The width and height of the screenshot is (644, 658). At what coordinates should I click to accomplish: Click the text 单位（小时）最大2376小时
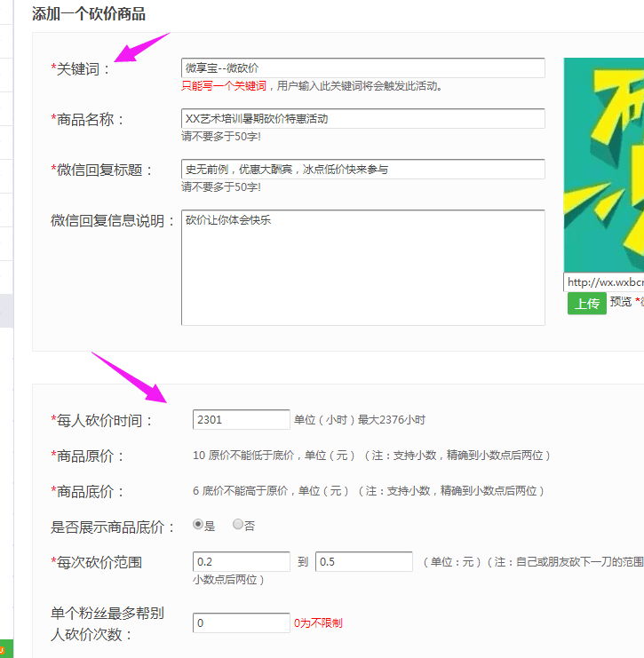point(360,420)
